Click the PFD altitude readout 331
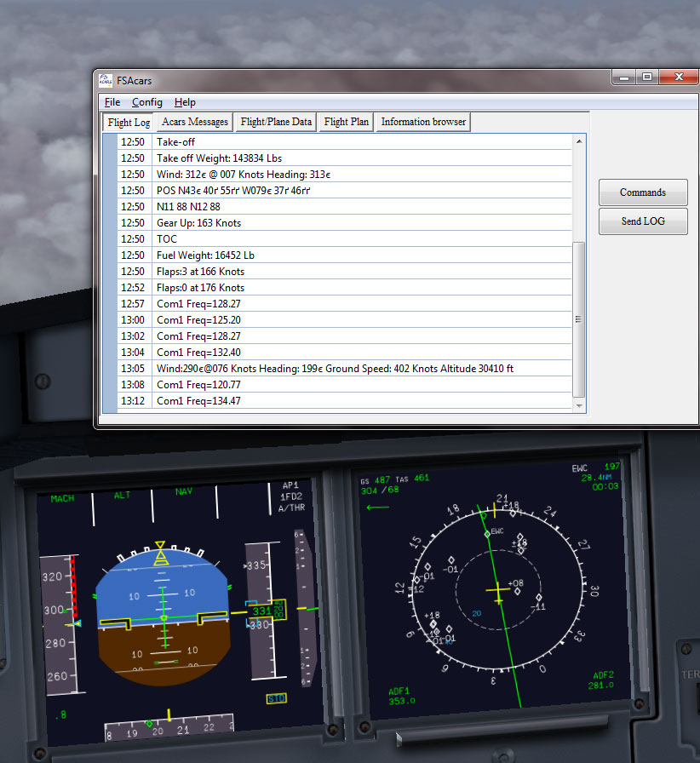 pyautogui.click(x=261, y=611)
